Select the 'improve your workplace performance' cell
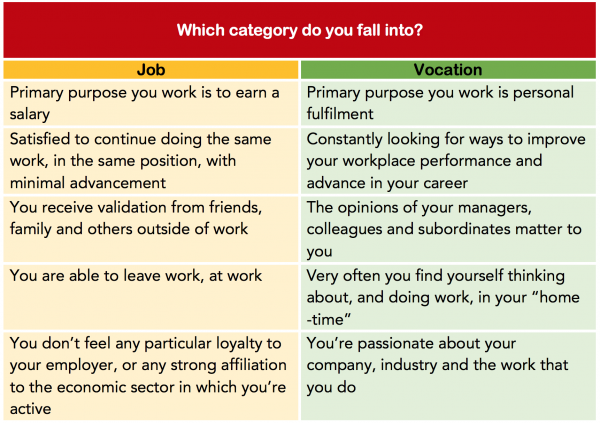 (448, 161)
